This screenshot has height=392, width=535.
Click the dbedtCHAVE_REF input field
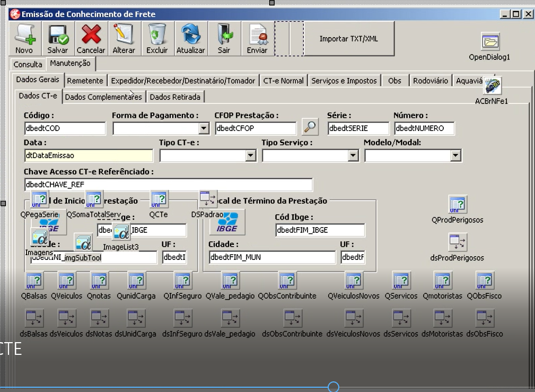169,185
